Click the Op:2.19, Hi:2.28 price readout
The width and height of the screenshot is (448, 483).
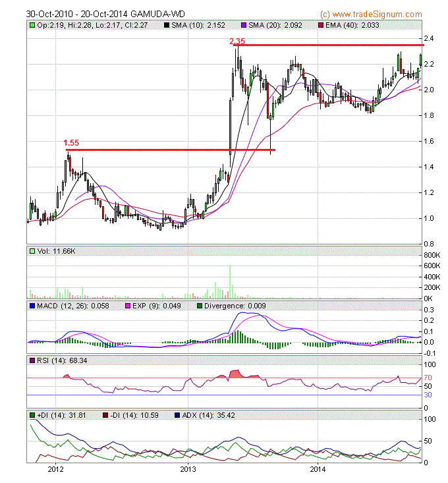coord(92,25)
